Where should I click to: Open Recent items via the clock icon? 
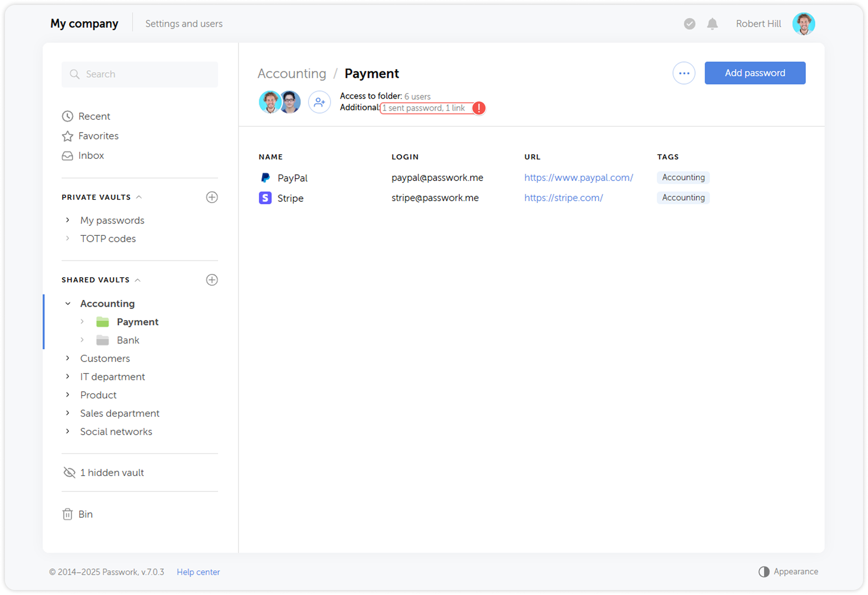[68, 116]
